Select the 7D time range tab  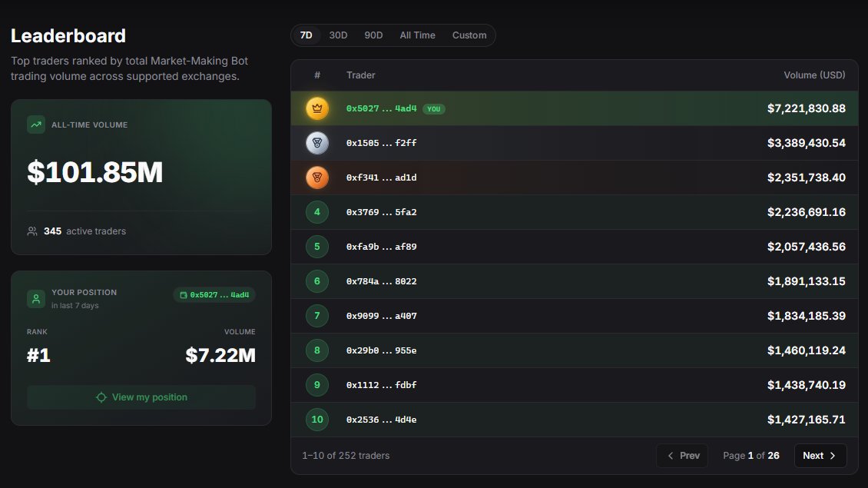point(306,35)
